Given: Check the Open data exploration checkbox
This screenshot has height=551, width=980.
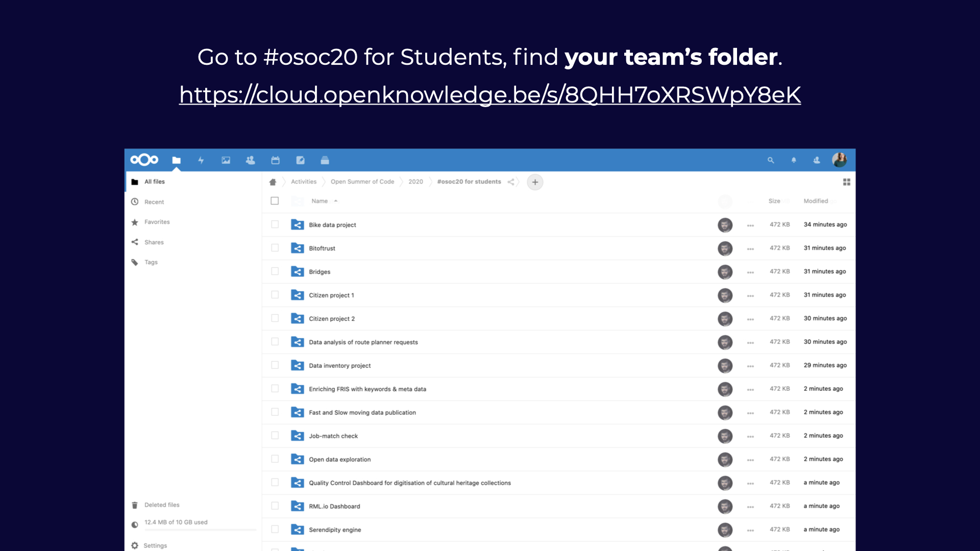Looking at the screenshot, I should pyautogui.click(x=275, y=459).
